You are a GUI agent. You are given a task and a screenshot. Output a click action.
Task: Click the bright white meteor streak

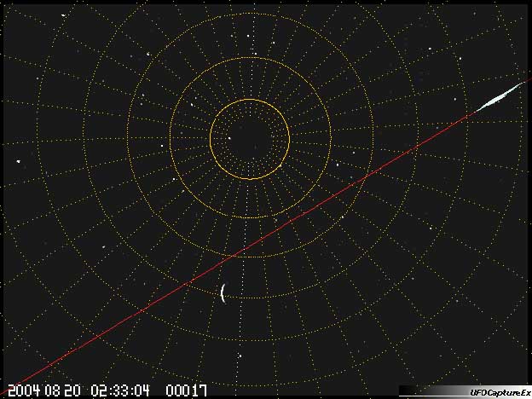click(500, 96)
